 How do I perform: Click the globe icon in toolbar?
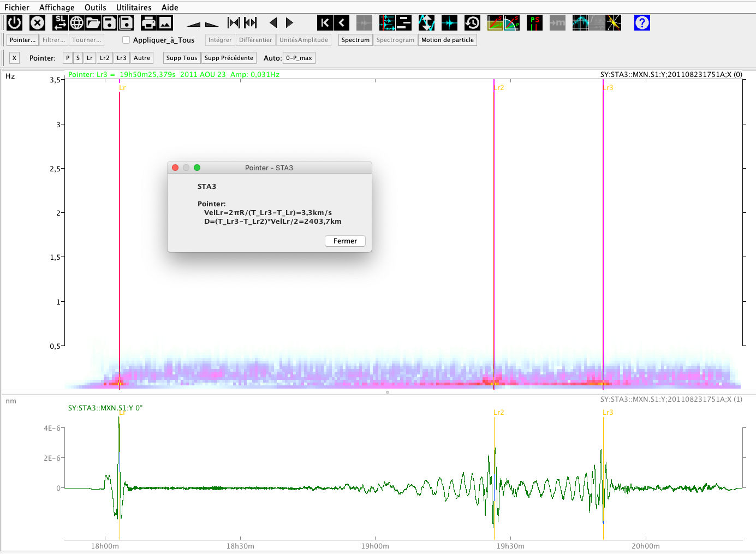tap(77, 23)
